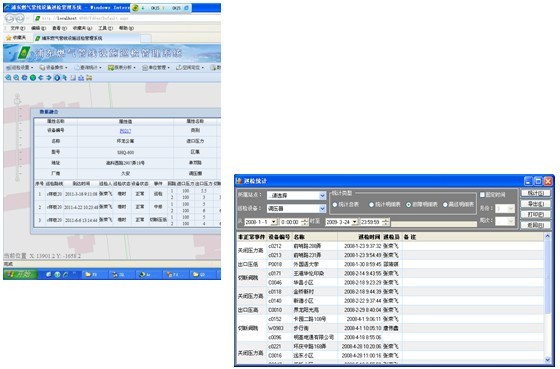Select the 统计明细表 radio option

(371, 205)
